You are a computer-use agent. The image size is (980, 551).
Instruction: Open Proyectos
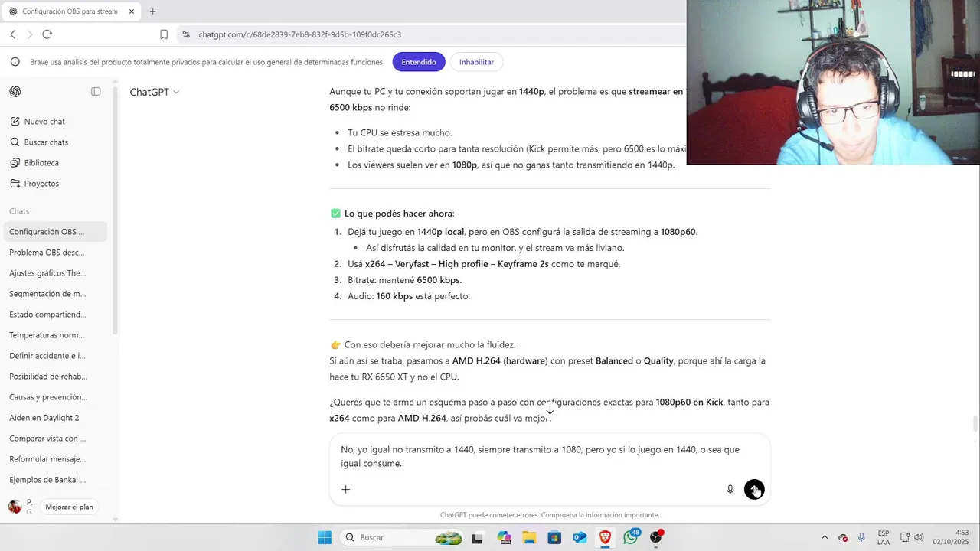pos(41,184)
